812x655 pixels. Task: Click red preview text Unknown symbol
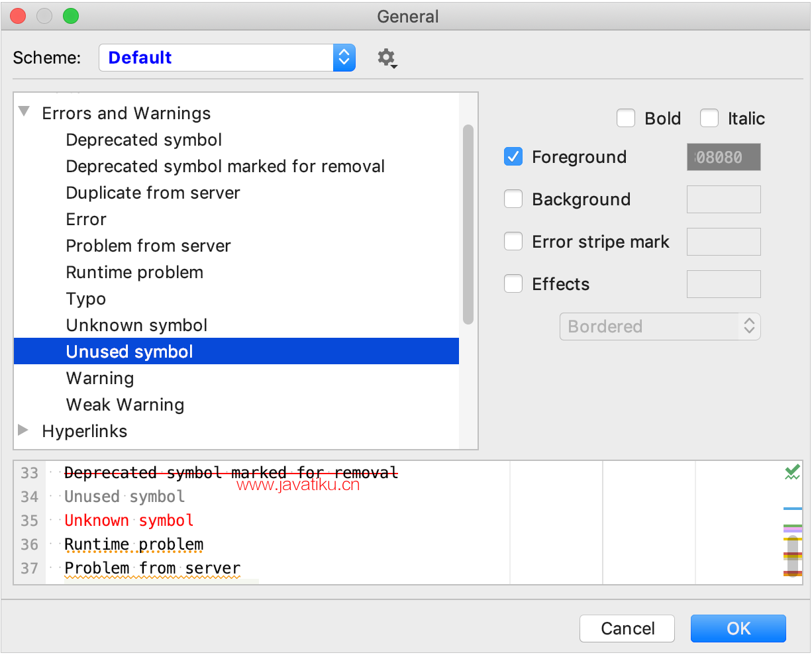(129, 521)
